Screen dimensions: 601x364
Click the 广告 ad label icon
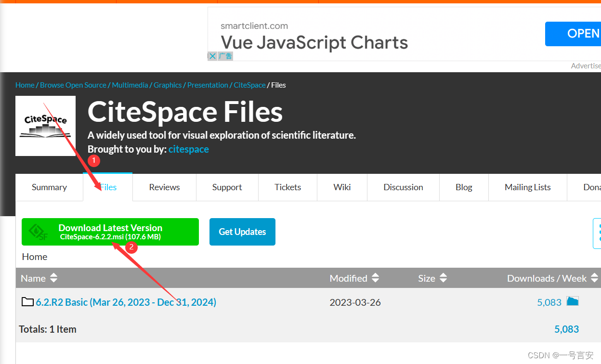225,56
